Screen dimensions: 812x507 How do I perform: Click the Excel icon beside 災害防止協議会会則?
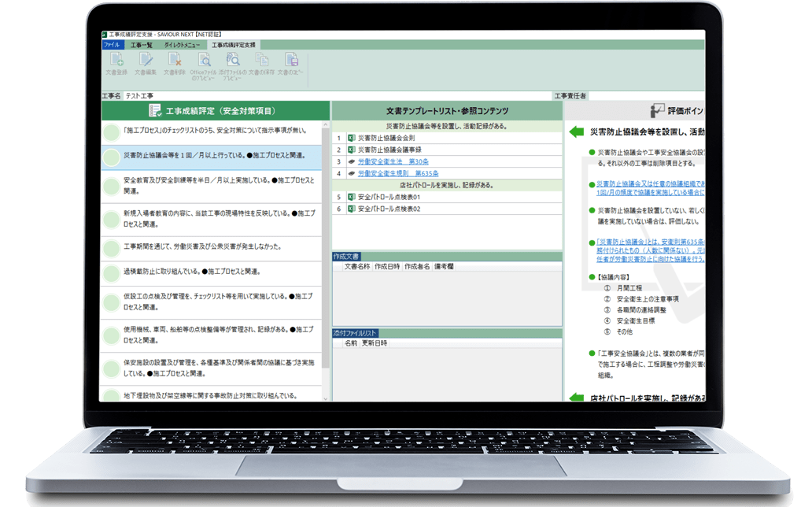351,138
